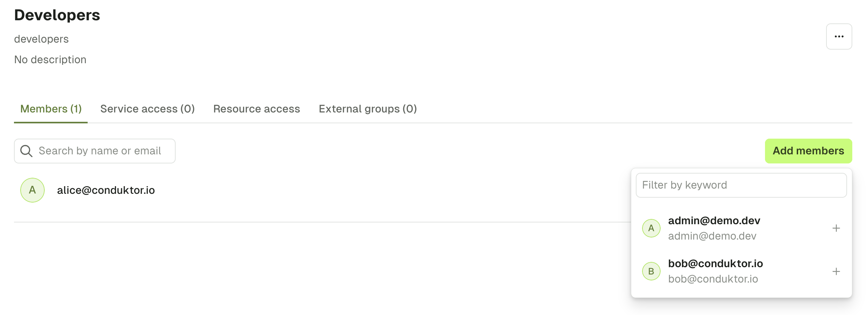Click the Developers group title
Viewport: 868px width, 315px height.
[x=57, y=15]
